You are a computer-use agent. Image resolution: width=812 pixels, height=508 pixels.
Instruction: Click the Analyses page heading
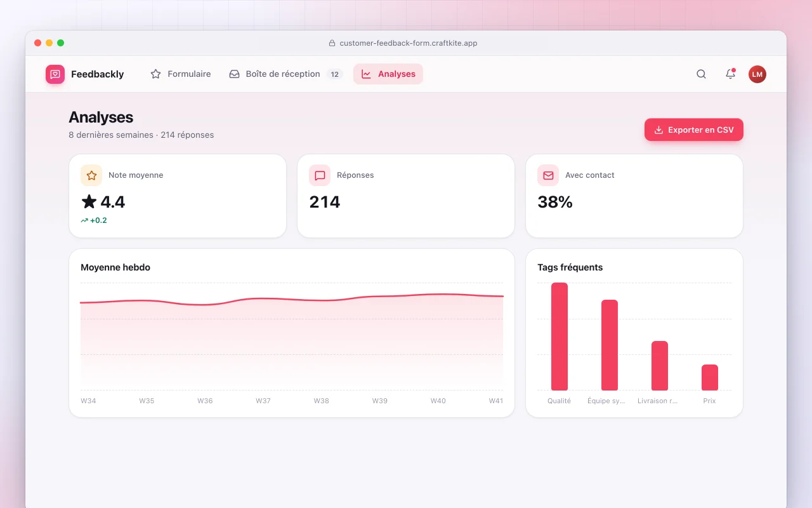click(101, 117)
